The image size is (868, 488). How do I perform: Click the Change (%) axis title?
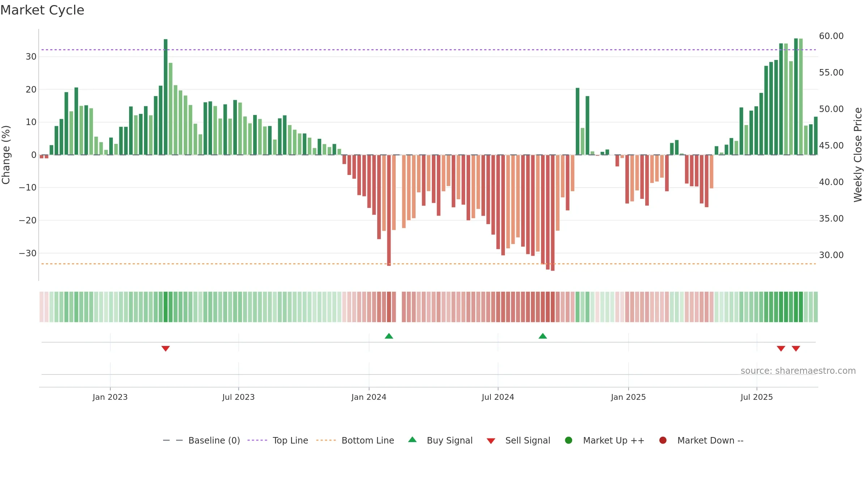tap(6, 155)
